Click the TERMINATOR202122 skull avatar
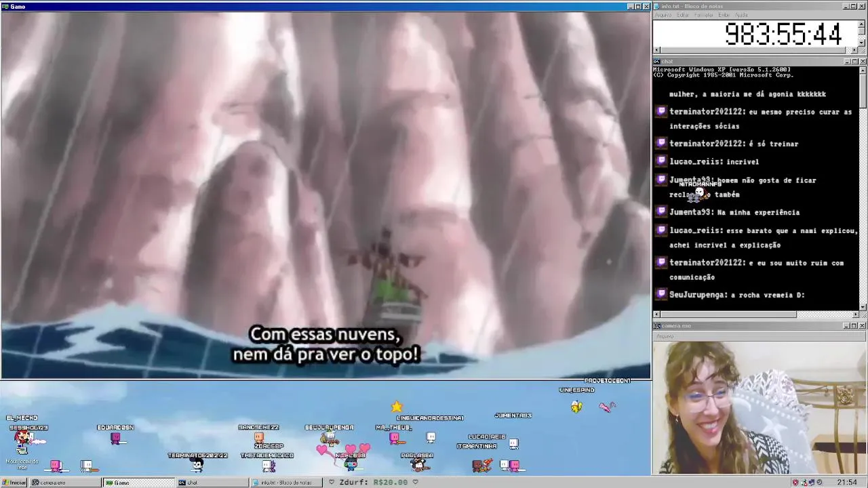Screen dimensions: 868x488 (197, 465)
